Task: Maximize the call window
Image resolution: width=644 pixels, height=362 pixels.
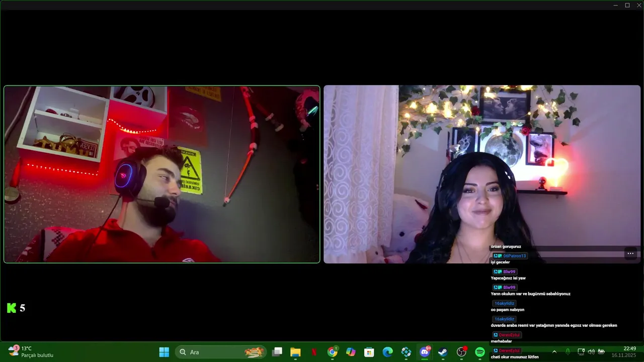Action: [627, 5]
